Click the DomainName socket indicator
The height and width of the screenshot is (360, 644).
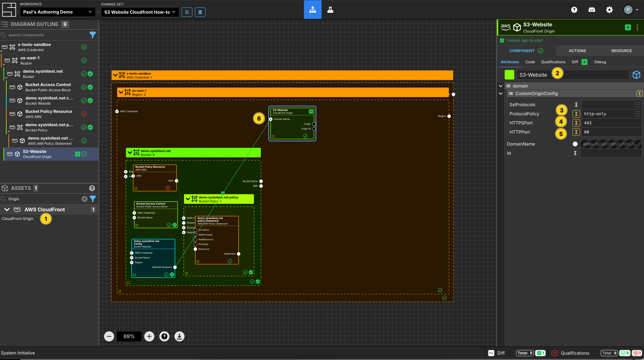pyautogui.click(x=575, y=144)
